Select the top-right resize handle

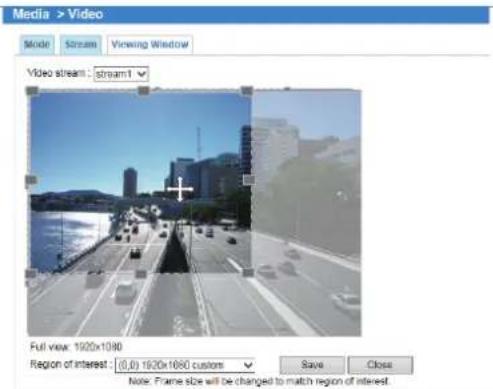pyautogui.click(x=247, y=90)
